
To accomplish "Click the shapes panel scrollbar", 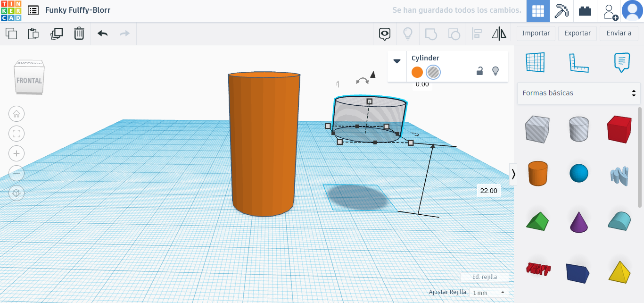I will click(640, 157).
